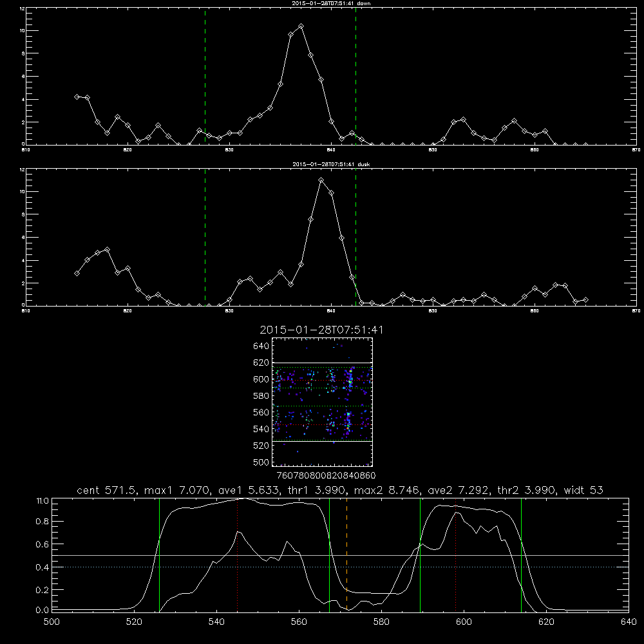Click the 'max2 8.746' value in the stats header
This screenshot has width=644, height=644.
[387, 490]
